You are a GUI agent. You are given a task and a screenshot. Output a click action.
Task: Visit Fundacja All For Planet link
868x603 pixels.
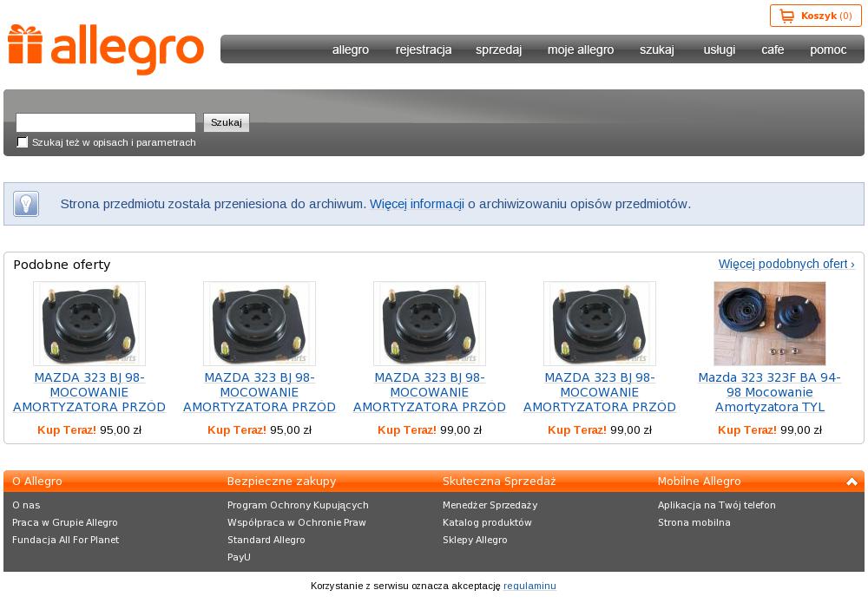65,540
